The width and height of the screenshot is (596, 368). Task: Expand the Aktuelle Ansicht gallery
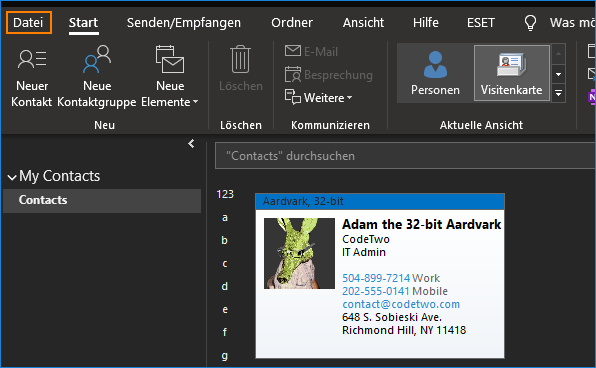[x=558, y=93]
